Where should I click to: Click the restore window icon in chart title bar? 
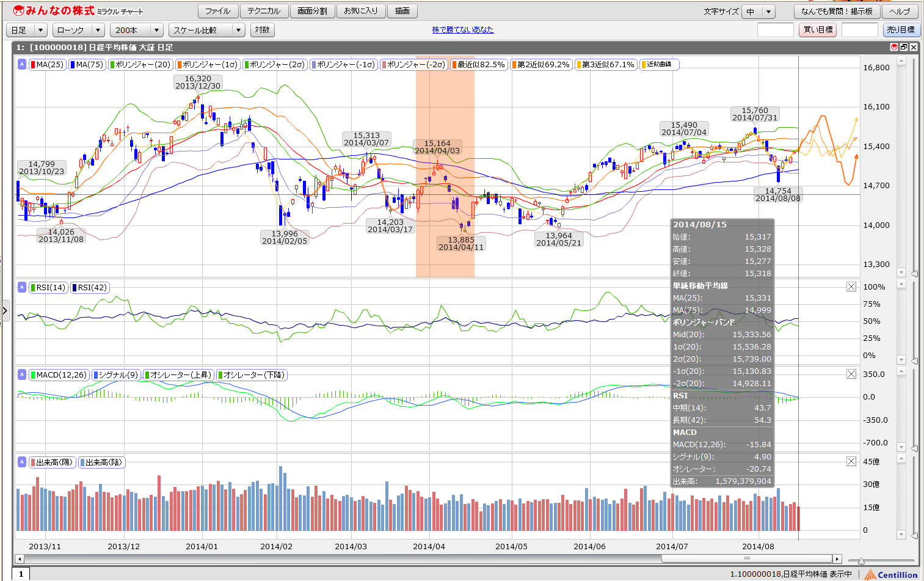coord(904,47)
